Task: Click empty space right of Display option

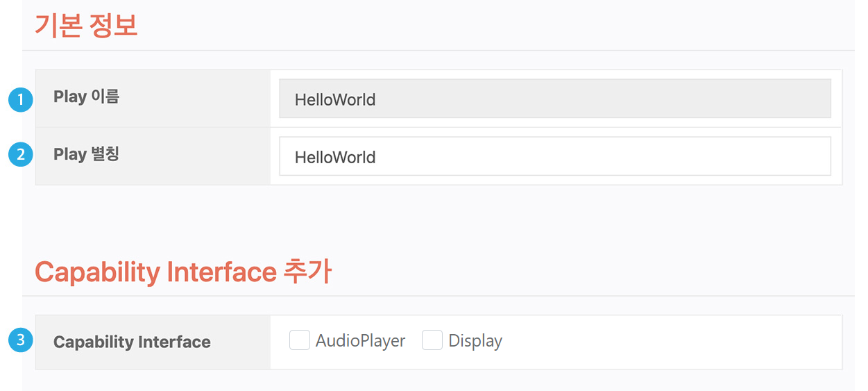Action: [x=666, y=341]
